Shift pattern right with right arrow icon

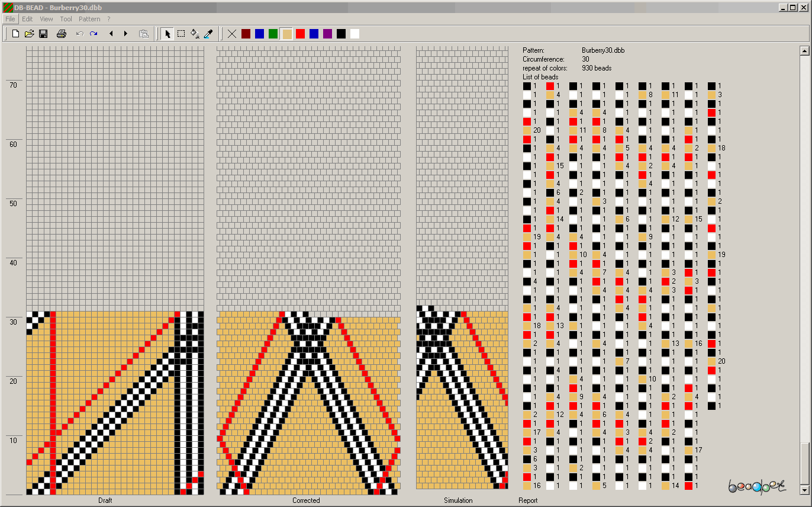pos(125,34)
